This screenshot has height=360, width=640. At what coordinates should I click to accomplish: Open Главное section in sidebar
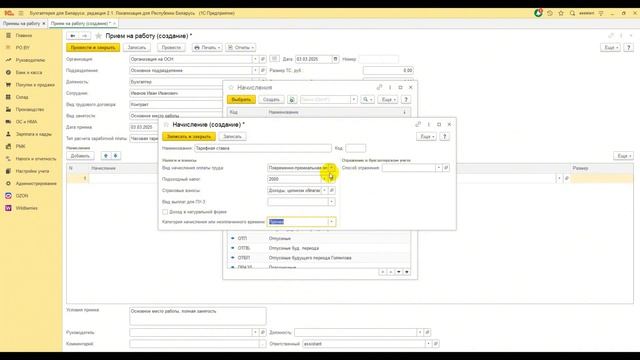tap(24, 36)
